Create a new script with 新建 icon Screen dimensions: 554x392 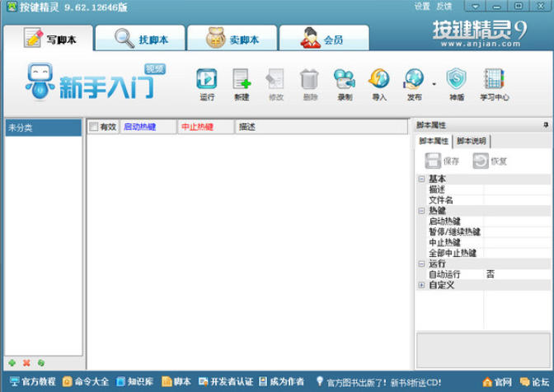242,84
